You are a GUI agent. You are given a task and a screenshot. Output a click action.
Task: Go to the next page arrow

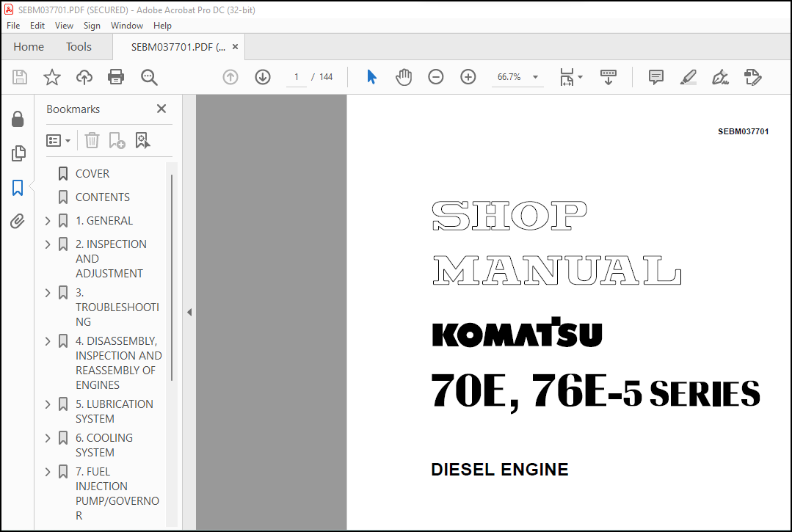tap(263, 77)
